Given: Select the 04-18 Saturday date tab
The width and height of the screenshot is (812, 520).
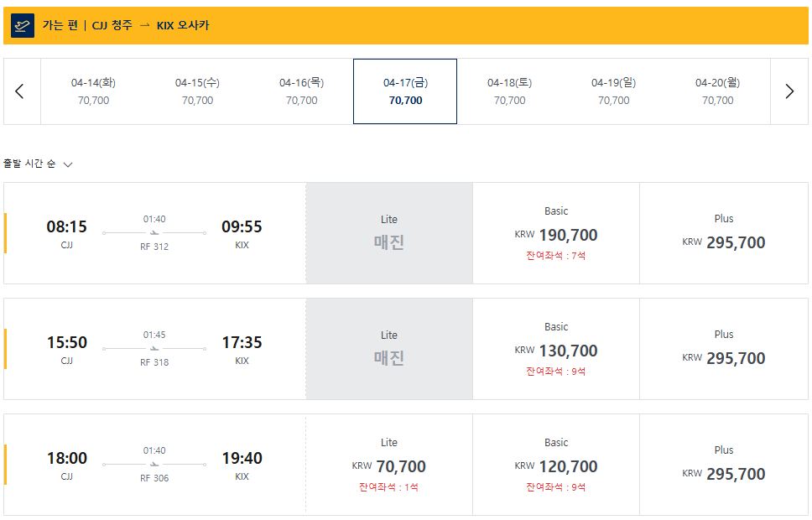Looking at the screenshot, I should 509,91.
